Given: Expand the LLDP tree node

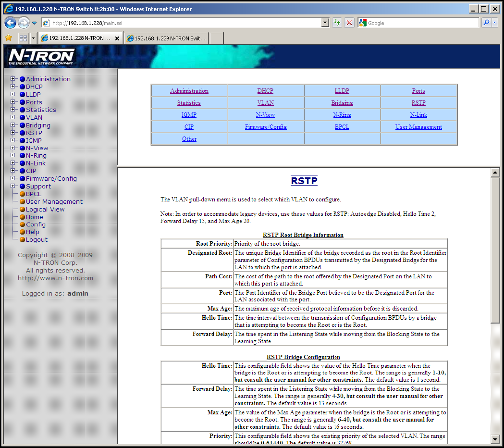Looking at the screenshot, I should tap(12, 94).
